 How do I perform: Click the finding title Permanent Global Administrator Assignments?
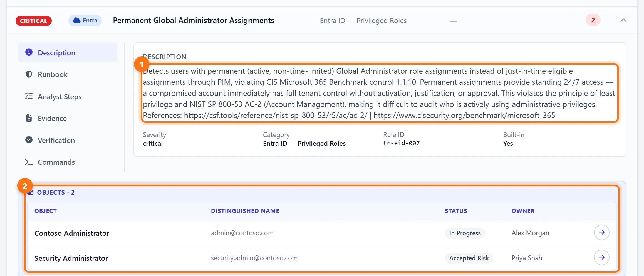tap(194, 21)
